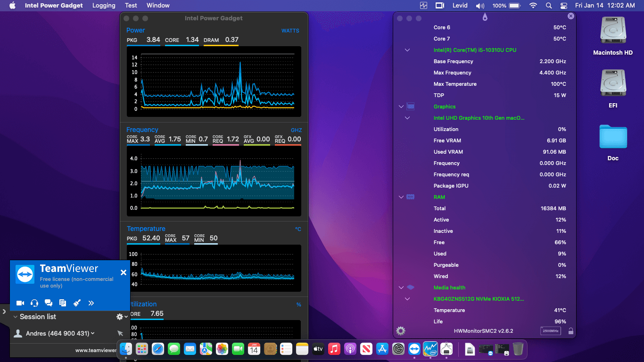Open the file transfer icon in TeamViewer
Viewport: 644px width, 362px height.
point(63,303)
